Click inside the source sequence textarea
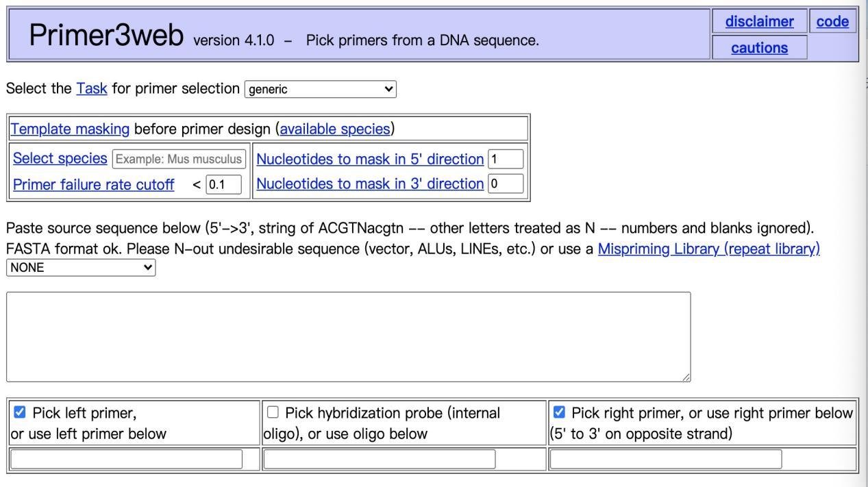868x487 pixels. [x=348, y=336]
